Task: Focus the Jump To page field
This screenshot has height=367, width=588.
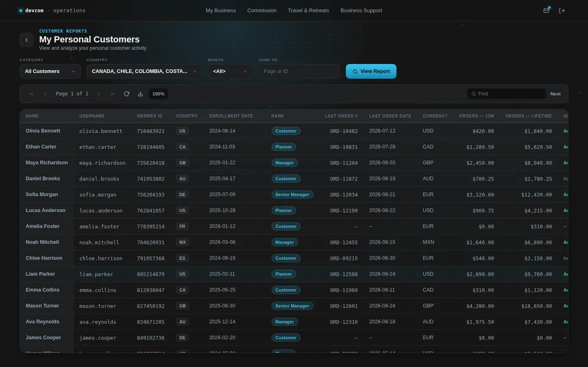Action: coord(299,71)
